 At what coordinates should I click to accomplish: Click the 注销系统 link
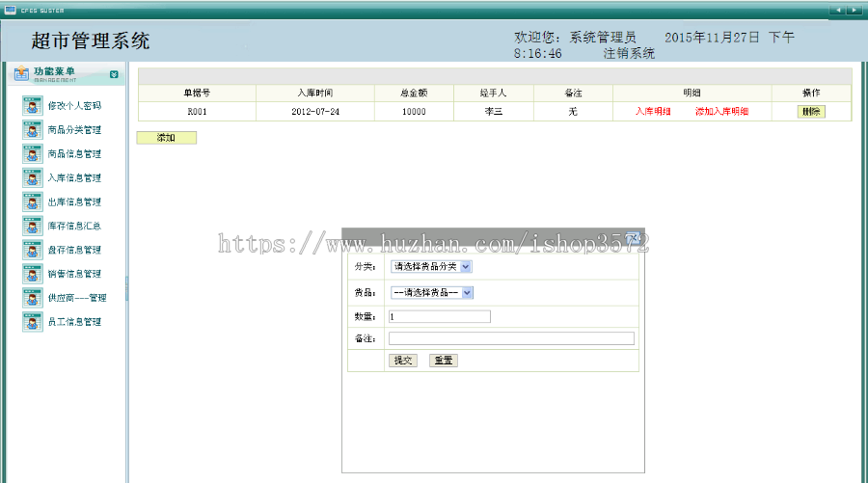click(x=629, y=54)
